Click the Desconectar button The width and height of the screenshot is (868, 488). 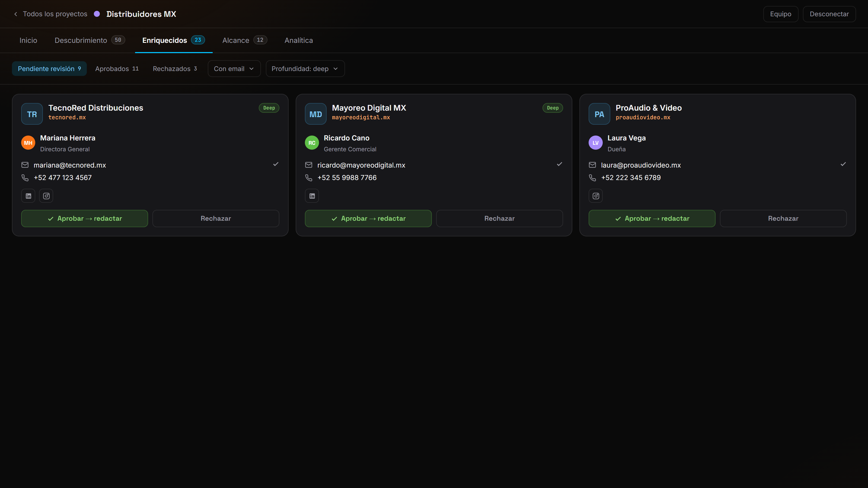coord(829,14)
